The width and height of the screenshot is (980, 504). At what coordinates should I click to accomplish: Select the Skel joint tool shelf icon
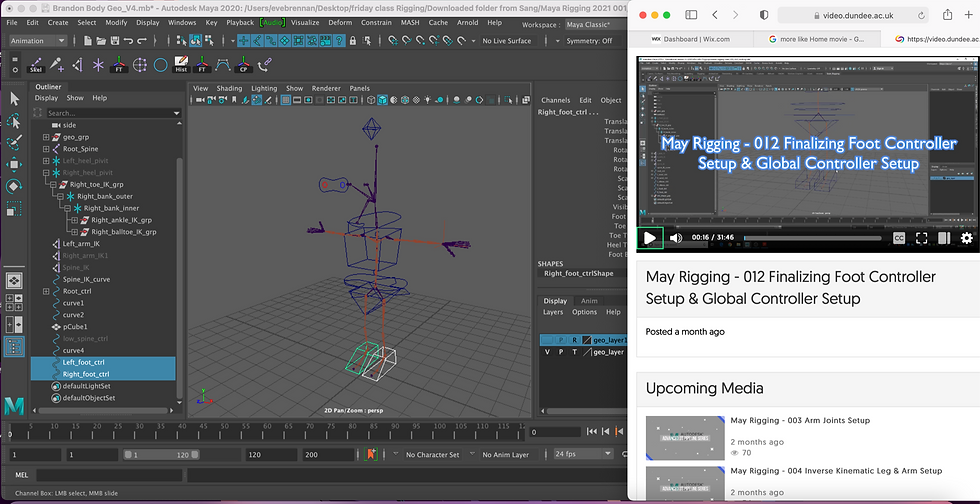tap(36, 65)
